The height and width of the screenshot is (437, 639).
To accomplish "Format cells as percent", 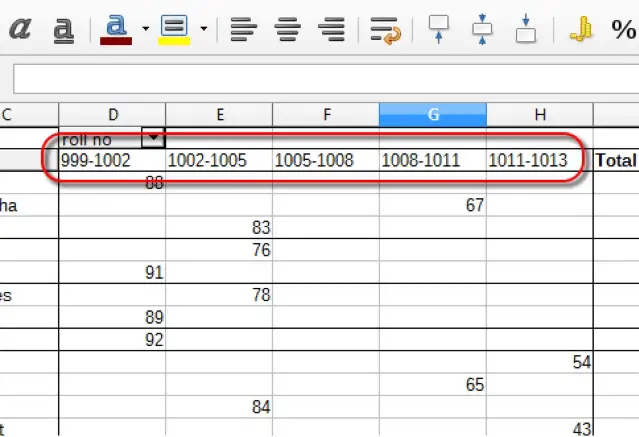I will (x=624, y=29).
